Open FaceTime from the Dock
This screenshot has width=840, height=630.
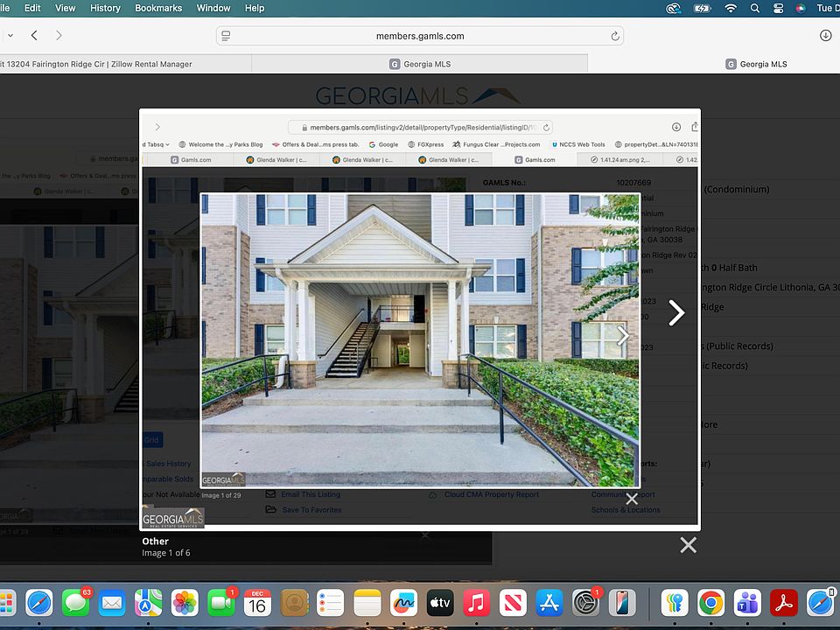point(220,603)
